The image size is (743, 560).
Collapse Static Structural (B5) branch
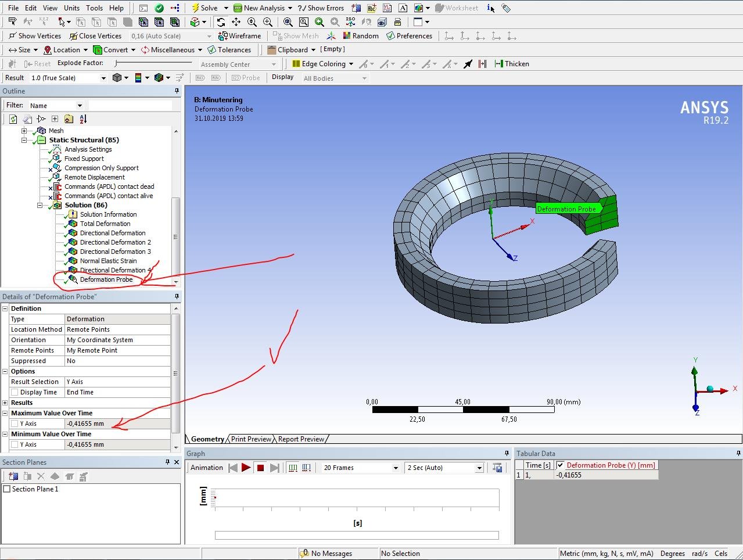[x=24, y=140]
